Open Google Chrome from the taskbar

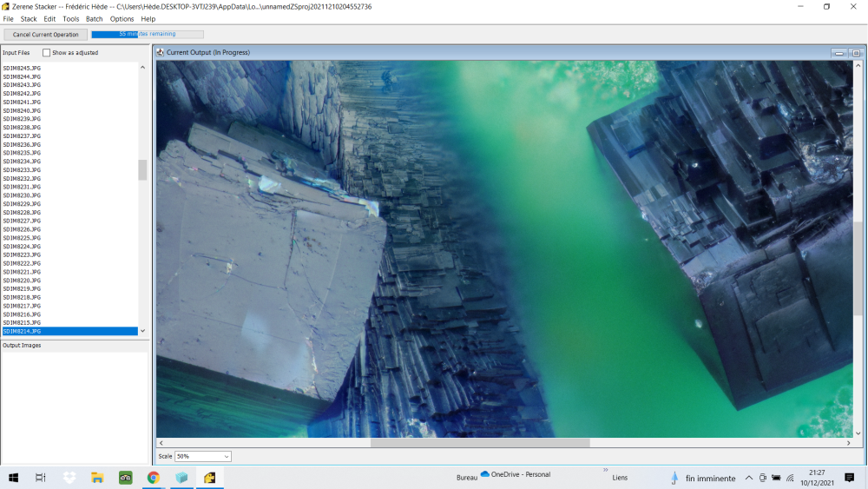pos(154,478)
